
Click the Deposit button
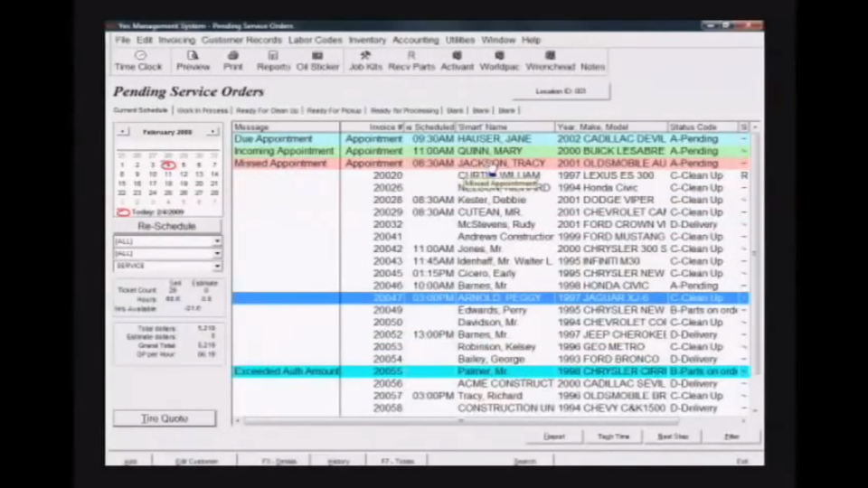[554, 436]
